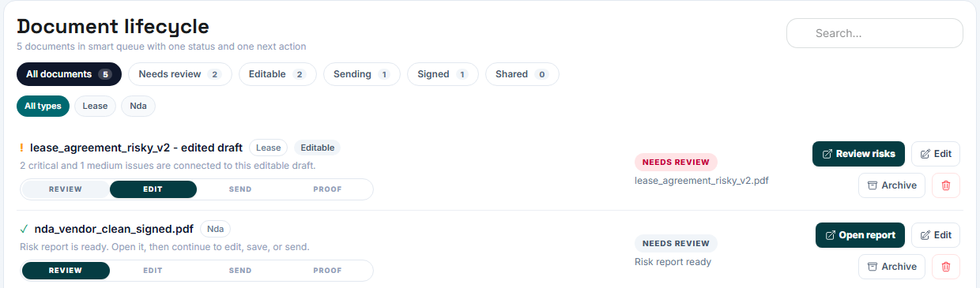Archive the lease_agreement_risky_v2 draft

[891, 185]
